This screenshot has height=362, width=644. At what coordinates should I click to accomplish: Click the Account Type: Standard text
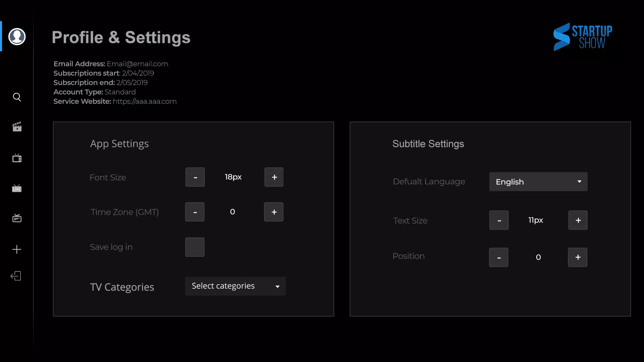tap(95, 92)
